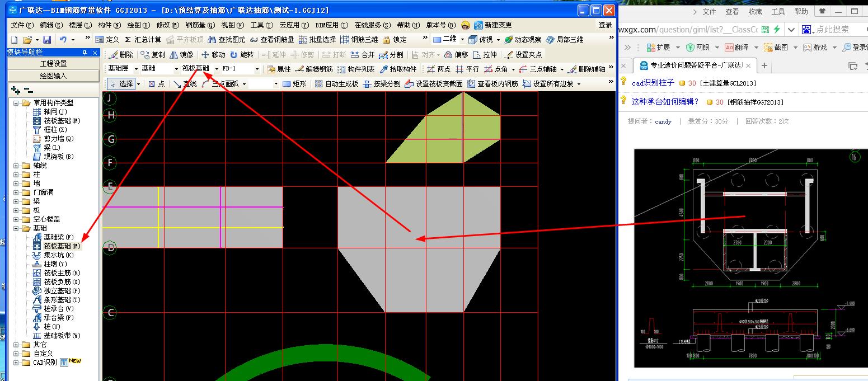Run 汇总计算 summary calculation
Screen dimensions: 868x381
pos(143,40)
